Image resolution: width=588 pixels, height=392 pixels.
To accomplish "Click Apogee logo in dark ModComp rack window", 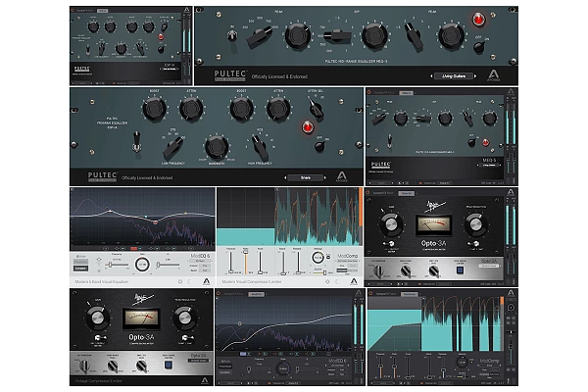I will click(511, 293).
